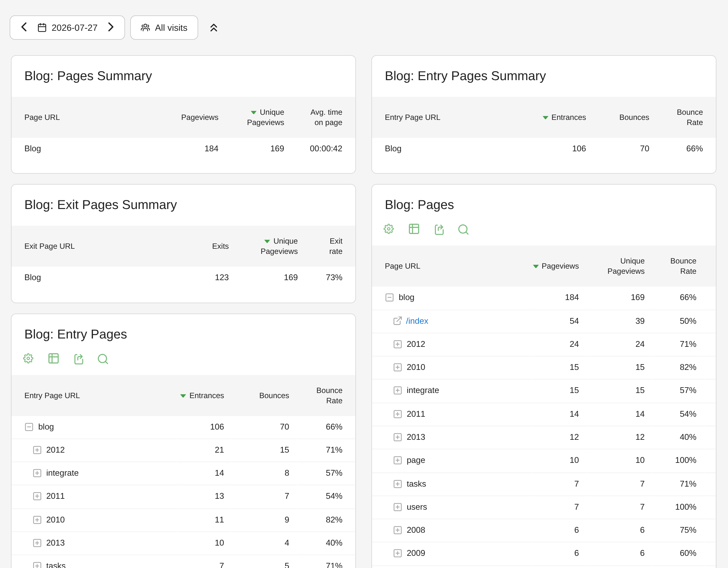Open the /index link in Blog: Pages
The height and width of the screenshot is (568, 728).
pyautogui.click(x=417, y=321)
